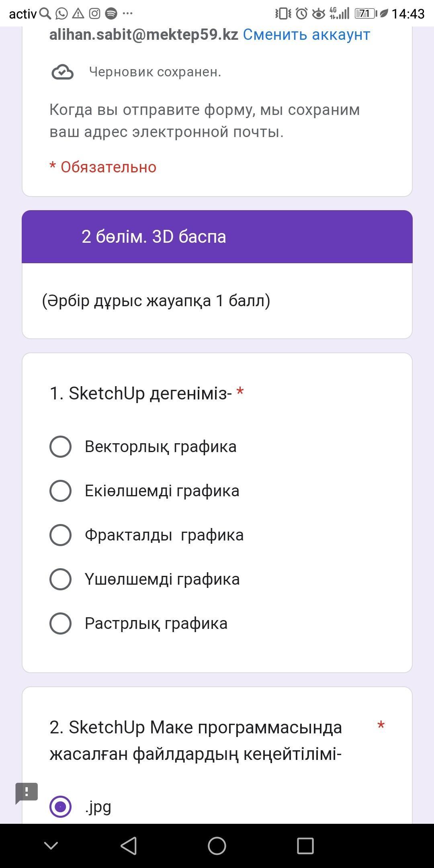
Task: Select the Екіөлшемді графика option
Action: coord(60,491)
